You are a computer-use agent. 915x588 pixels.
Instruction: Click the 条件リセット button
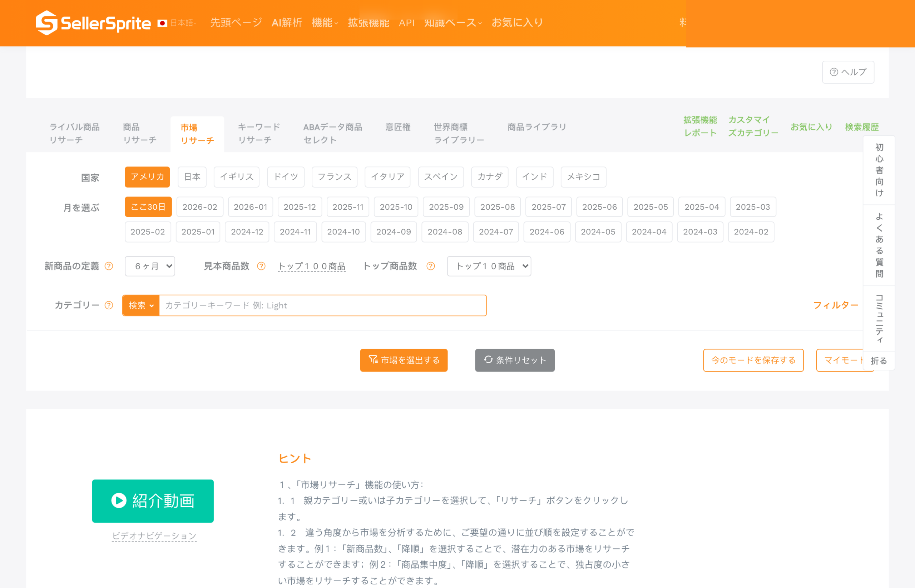515,360
